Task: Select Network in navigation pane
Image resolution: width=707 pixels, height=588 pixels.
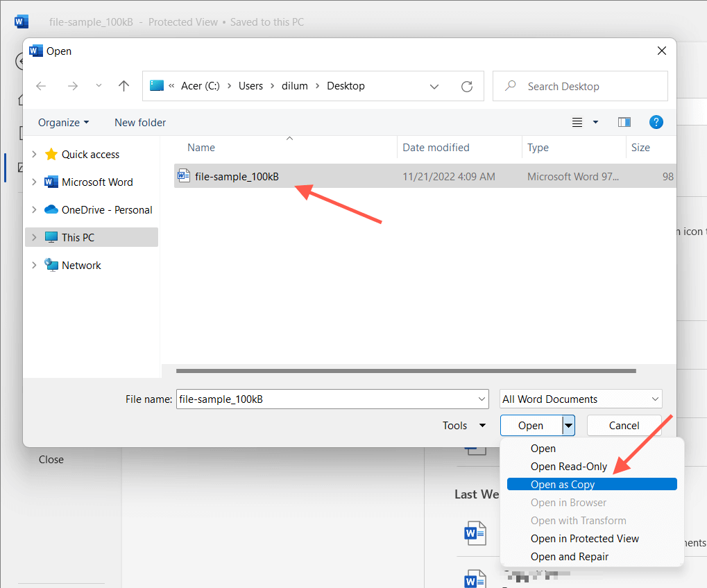Action: pyautogui.click(x=81, y=266)
